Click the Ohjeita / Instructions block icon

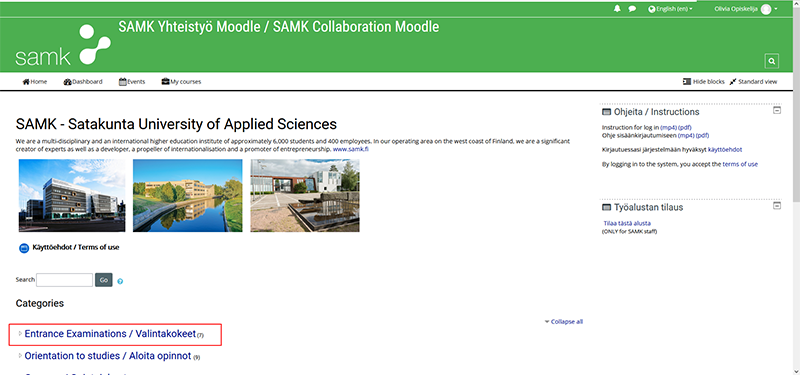pyautogui.click(x=606, y=112)
